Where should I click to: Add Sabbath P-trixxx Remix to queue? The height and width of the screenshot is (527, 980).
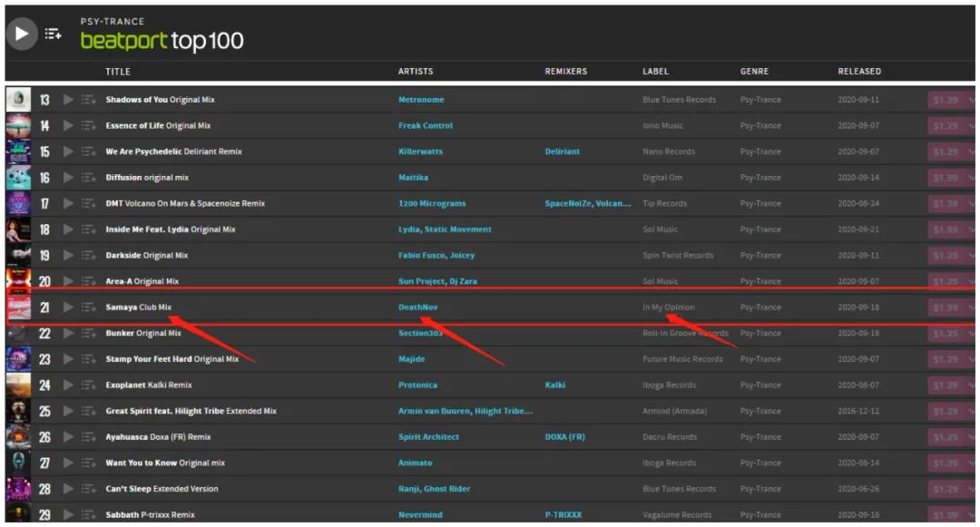point(88,514)
